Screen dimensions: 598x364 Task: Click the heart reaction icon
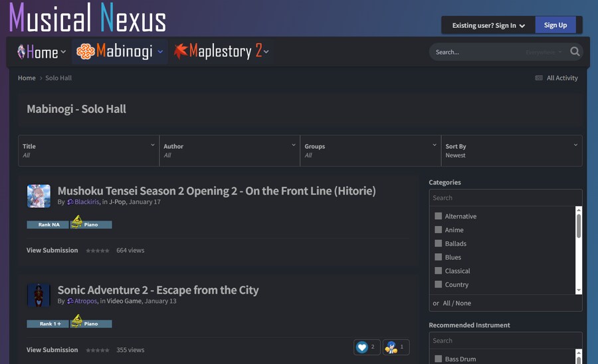[362, 347]
